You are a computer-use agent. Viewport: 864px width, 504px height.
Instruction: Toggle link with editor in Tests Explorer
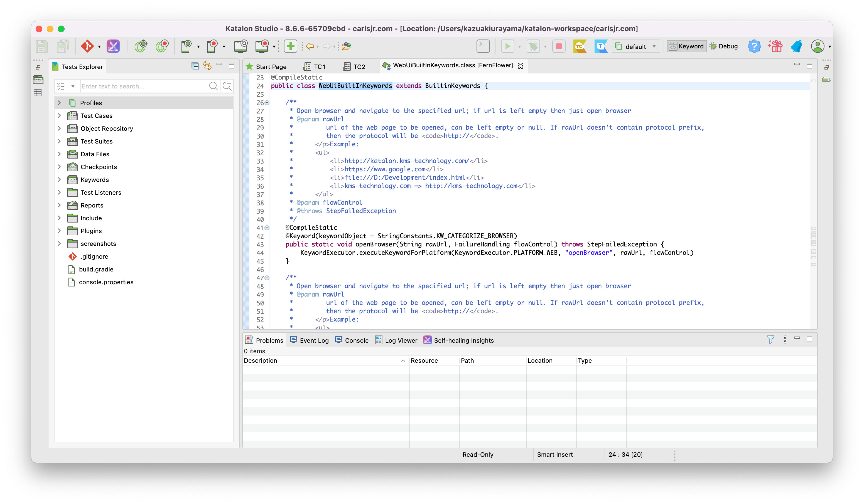click(207, 65)
